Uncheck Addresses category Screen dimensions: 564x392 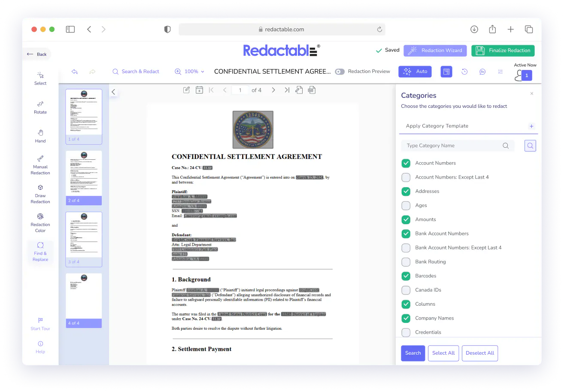pyautogui.click(x=406, y=191)
